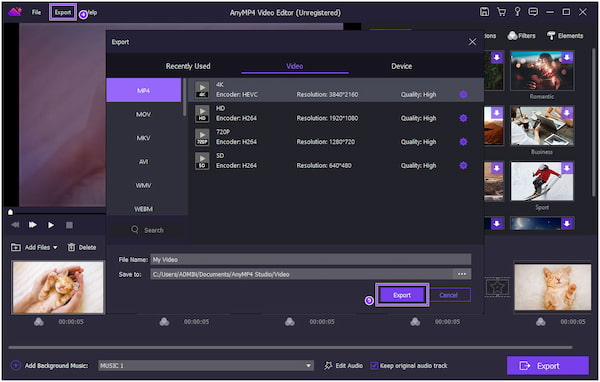This screenshot has width=600, height=382.
Task: Open the shopping cart purchase icon
Action: (x=501, y=12)
